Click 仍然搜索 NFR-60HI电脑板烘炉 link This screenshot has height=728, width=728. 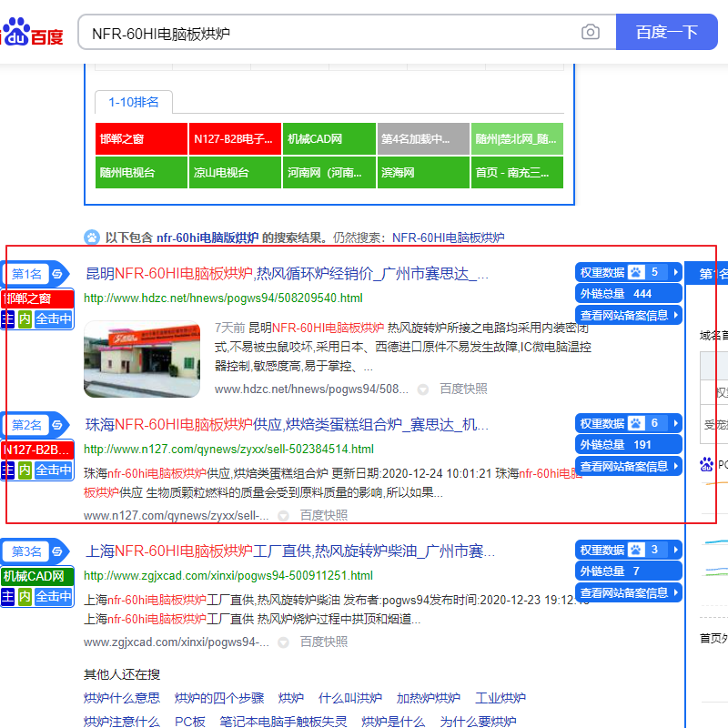click(448, 238)
